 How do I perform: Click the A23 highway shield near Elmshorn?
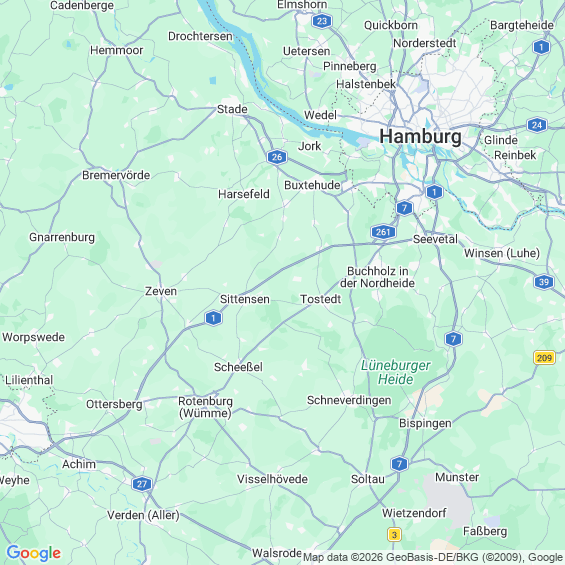321,21
